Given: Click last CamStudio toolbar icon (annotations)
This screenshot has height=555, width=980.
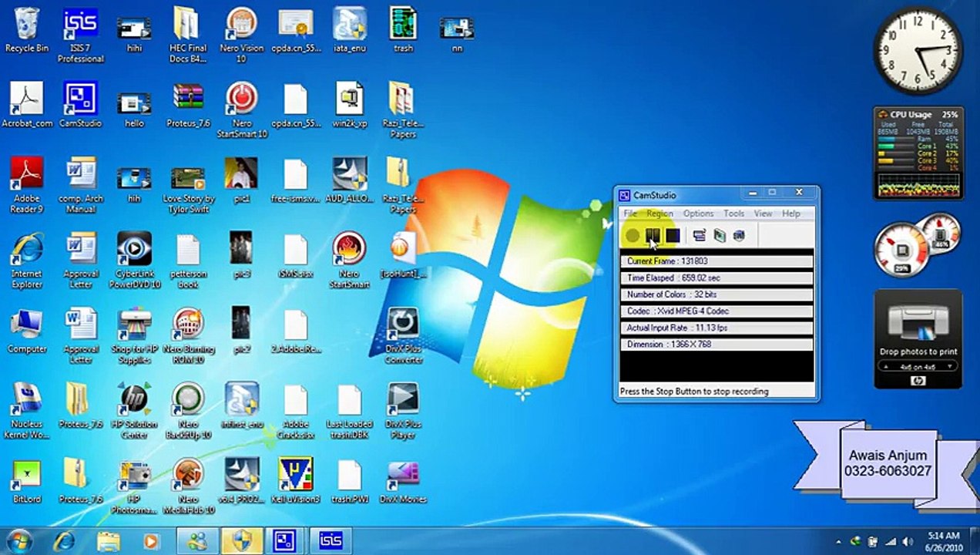Looking at the screenshot, I should (x=740, y=235).
